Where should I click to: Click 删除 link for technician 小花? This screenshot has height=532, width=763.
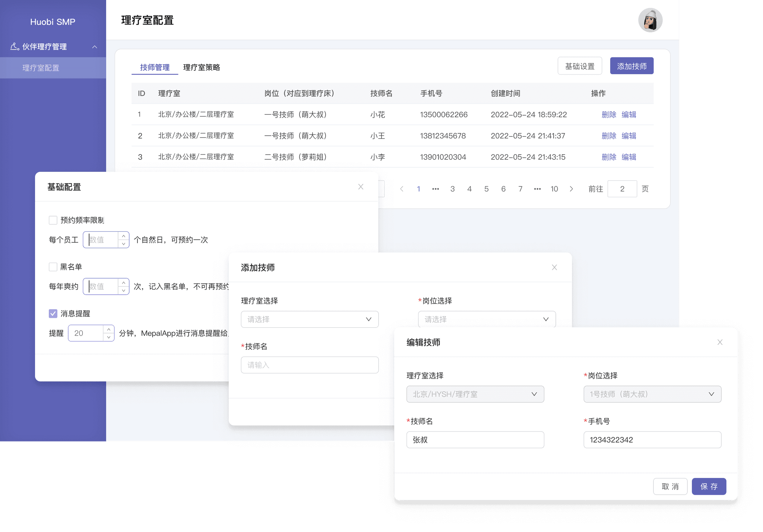coord(609,114)
